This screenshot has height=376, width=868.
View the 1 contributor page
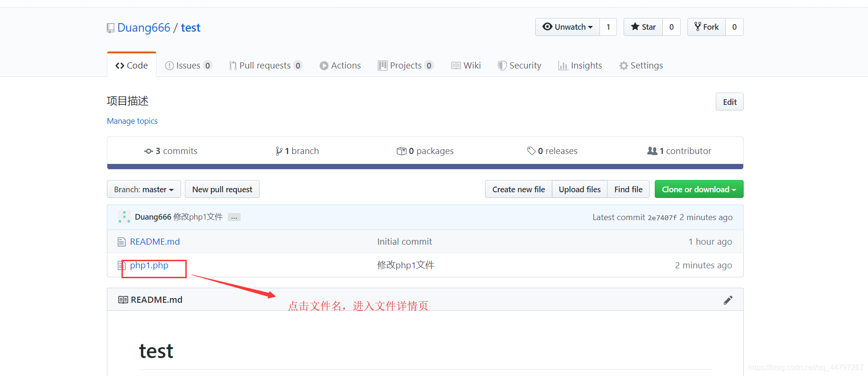[x=679, y=151]
